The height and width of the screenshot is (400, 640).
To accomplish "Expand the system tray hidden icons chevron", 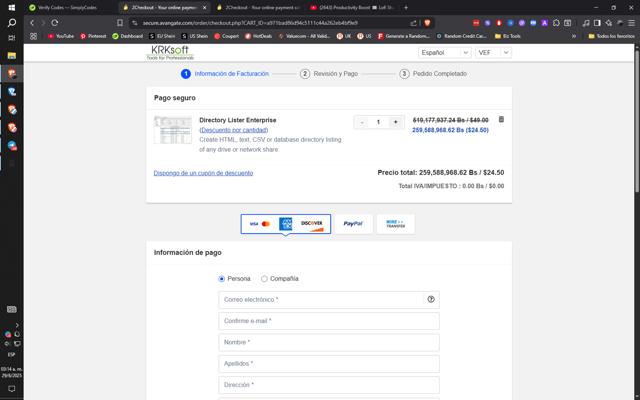I will point(17,325).
